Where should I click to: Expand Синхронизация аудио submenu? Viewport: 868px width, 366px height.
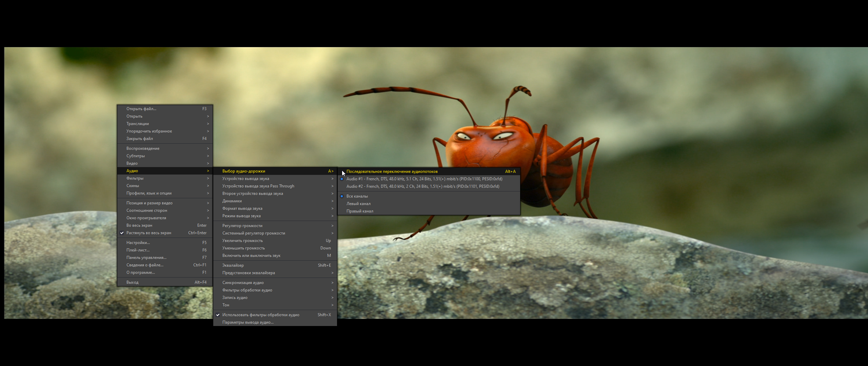[243, 283]
